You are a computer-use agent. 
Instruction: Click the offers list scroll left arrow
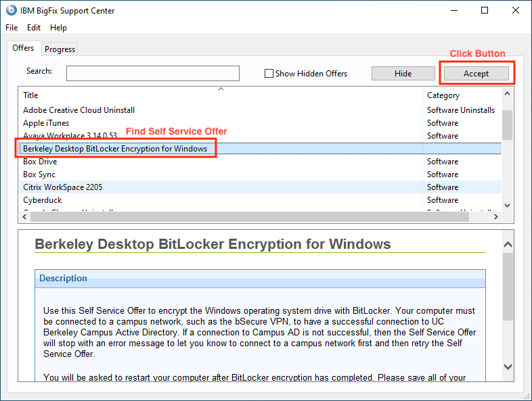tap(24, 216)
